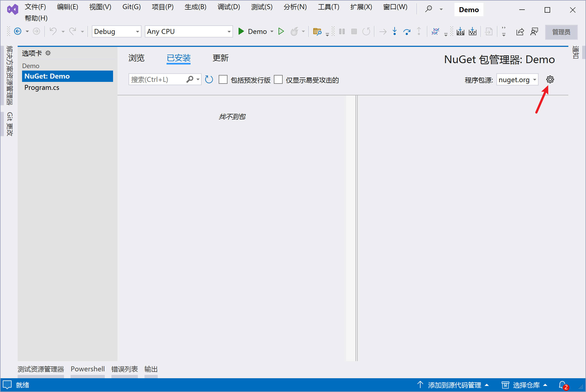
Task: Switch to the 已安装 tab
Action: point(179,58)
